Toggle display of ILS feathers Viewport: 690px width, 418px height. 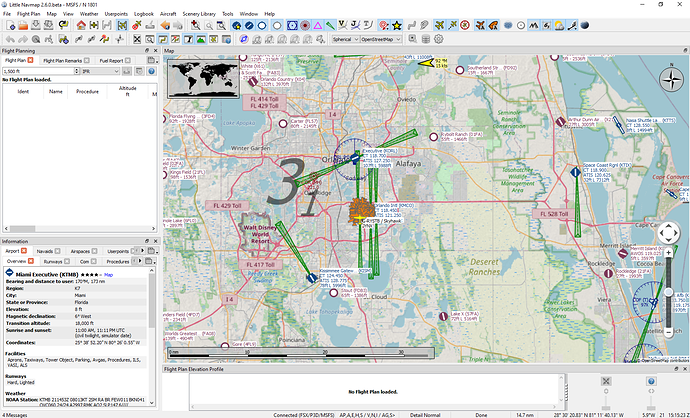330,26
